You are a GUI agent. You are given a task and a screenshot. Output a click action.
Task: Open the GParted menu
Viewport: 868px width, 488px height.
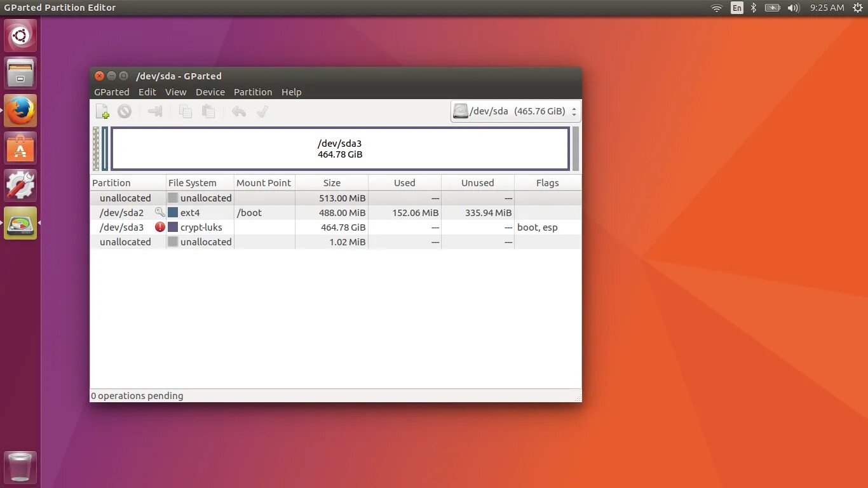tap(112, 92)
